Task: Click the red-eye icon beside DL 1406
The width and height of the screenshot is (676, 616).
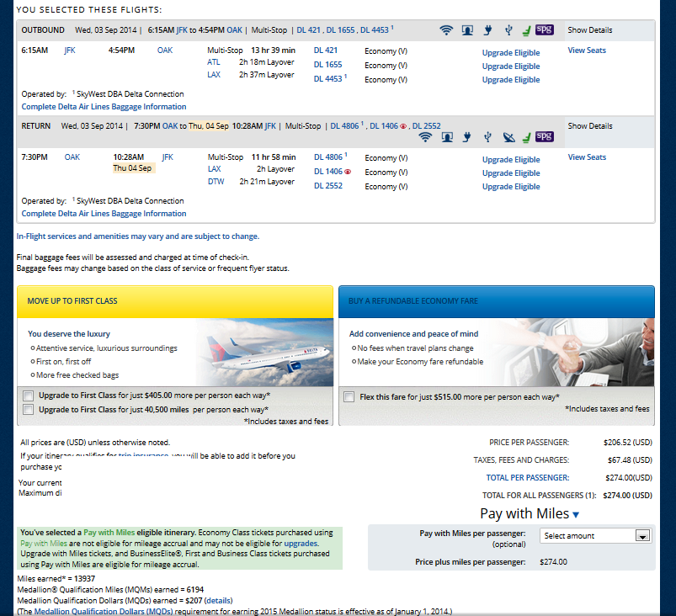Action: pos(348,173)
